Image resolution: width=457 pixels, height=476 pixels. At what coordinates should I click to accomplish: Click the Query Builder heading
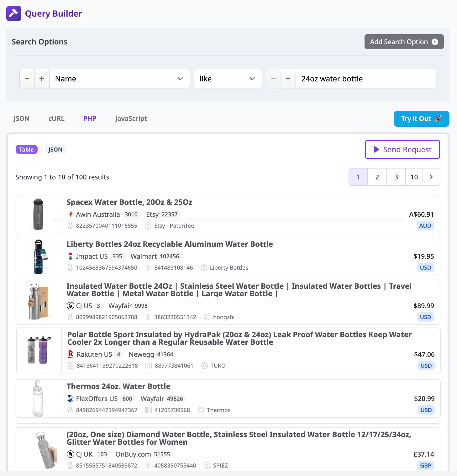pyautogui.click(x=54, y=13)
